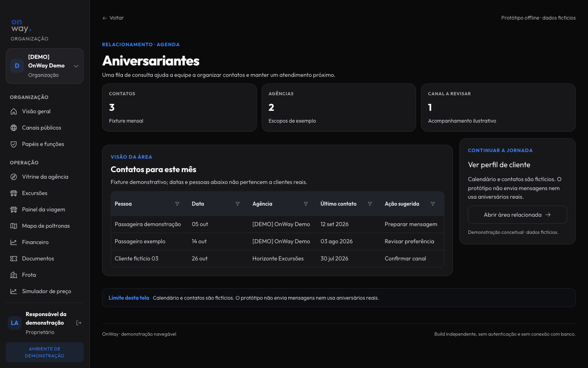This screenshot has width=588, height=368.
Task: Open the Último contato column filter
Action: pos(370,204)
